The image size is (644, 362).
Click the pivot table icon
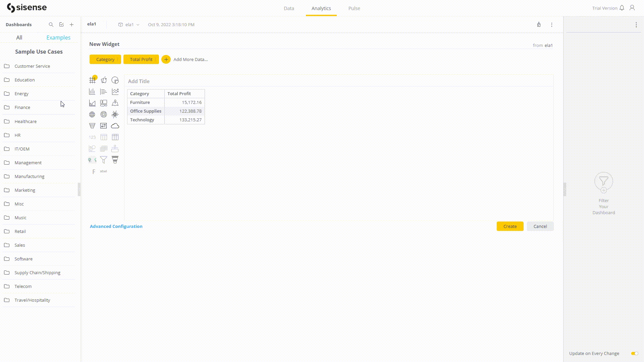point(115,137)
